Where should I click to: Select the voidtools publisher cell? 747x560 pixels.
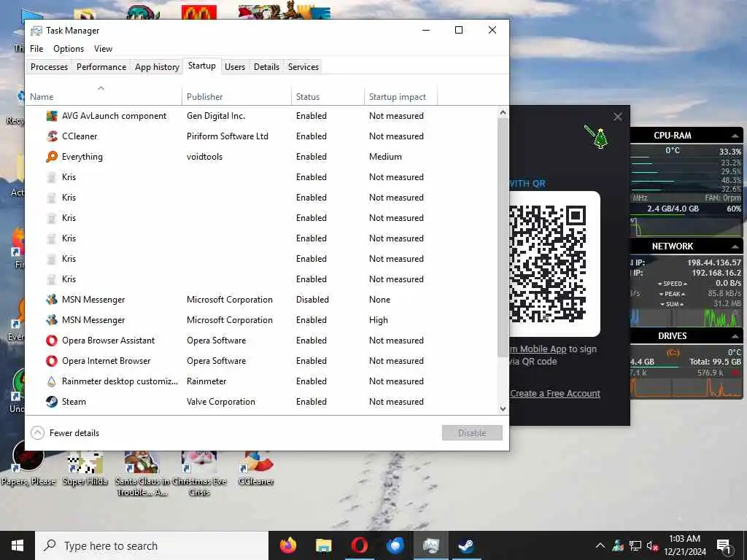204,157
